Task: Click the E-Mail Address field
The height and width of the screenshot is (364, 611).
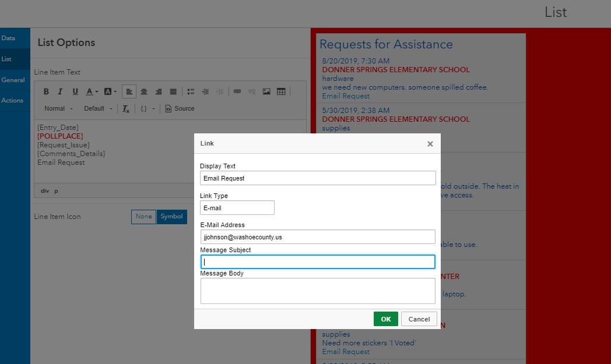Action: (x=318, y=236)
